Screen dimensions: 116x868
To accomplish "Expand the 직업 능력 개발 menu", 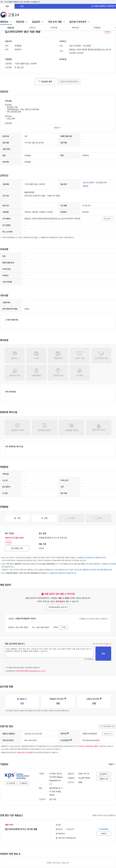I will tap(56, 22).
